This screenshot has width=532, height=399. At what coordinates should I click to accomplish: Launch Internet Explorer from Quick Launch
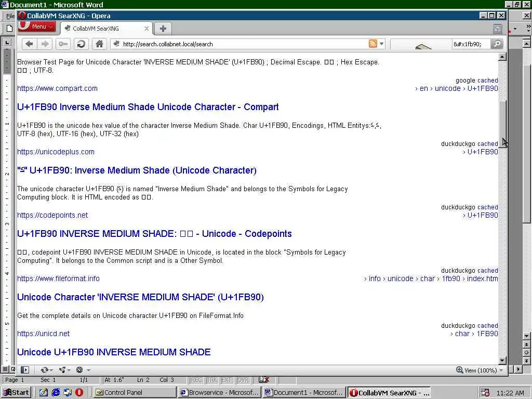point(56,392)
